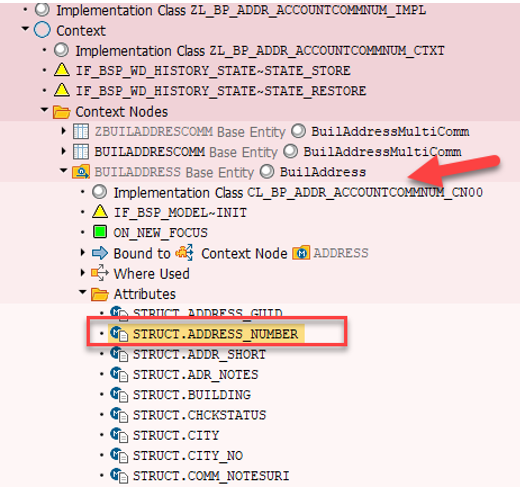The image size is (520, 498).
Task: Collapse the Attributes folder
Action: click(x=82, y=292)
